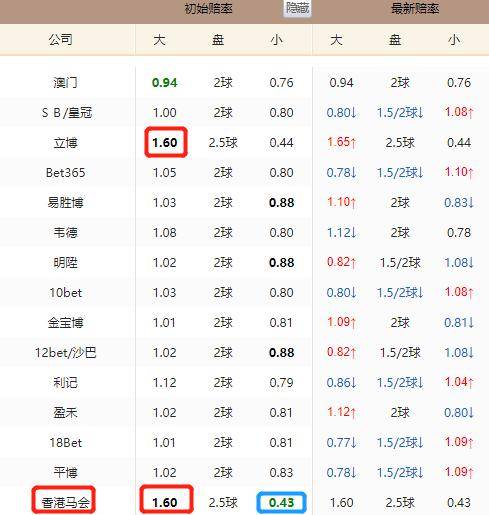Click the 利记 company name
Viewport: 489px width, 515px height.
(65, 383)
